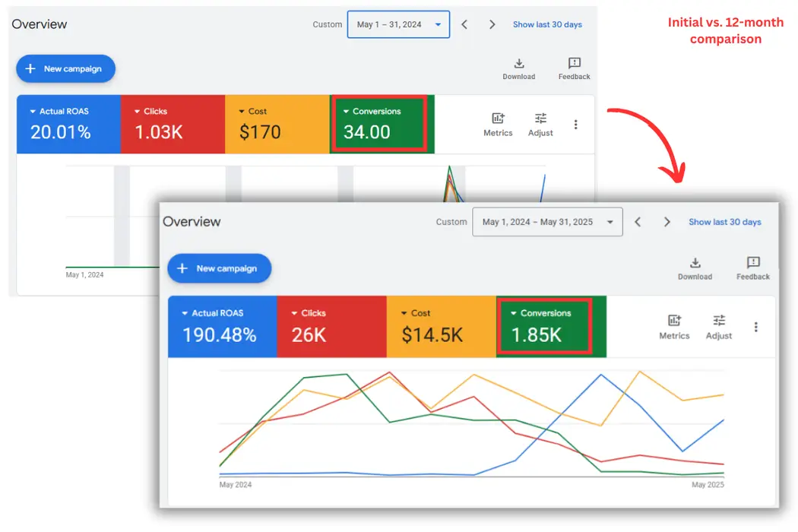Click Show last 30 days link
This screenshot has width=798, height=532.
pyautogui.click(x=725, y=221)
